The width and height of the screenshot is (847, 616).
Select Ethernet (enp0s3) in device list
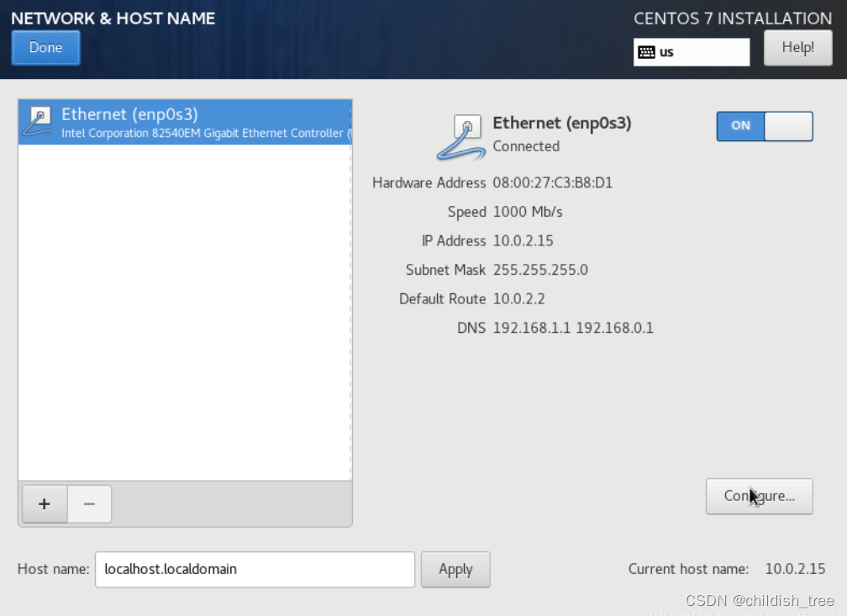pyautogui.click(x=185, y=122)
